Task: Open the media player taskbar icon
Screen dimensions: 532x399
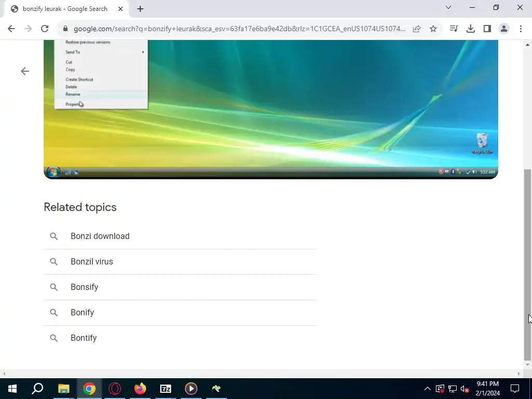Action: pos(191,389)
